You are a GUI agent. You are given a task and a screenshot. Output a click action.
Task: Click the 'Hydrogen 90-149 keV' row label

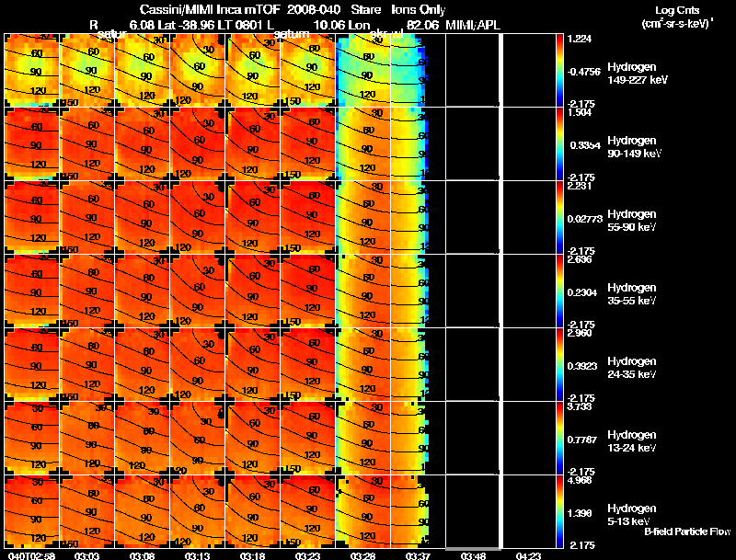[634, 147]
